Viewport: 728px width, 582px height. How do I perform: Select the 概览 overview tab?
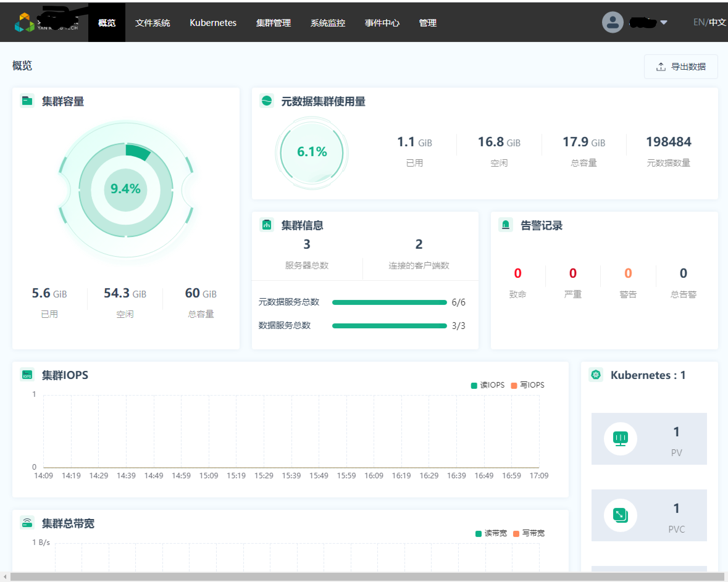(x=107, y=23)
